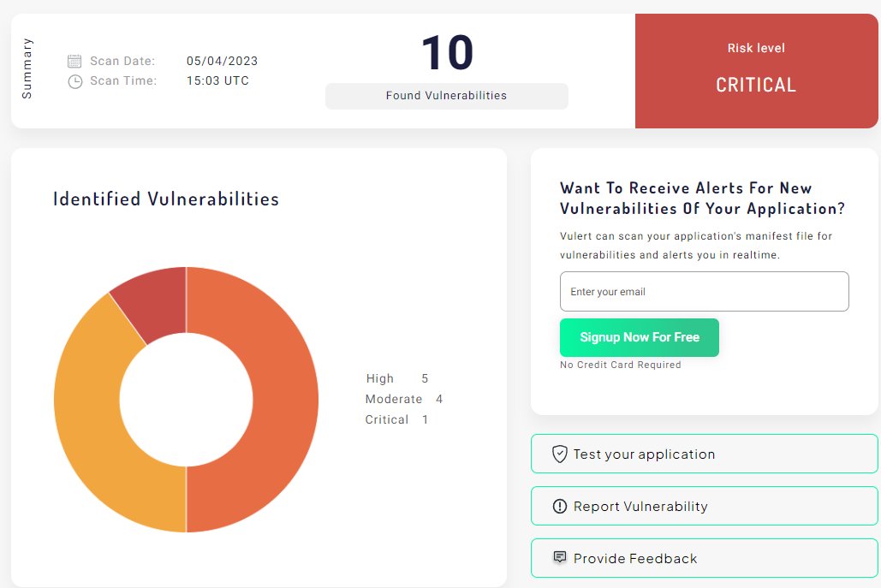Open the Found Vulnerabilities summary
The image size is (881, 588).
445,96
